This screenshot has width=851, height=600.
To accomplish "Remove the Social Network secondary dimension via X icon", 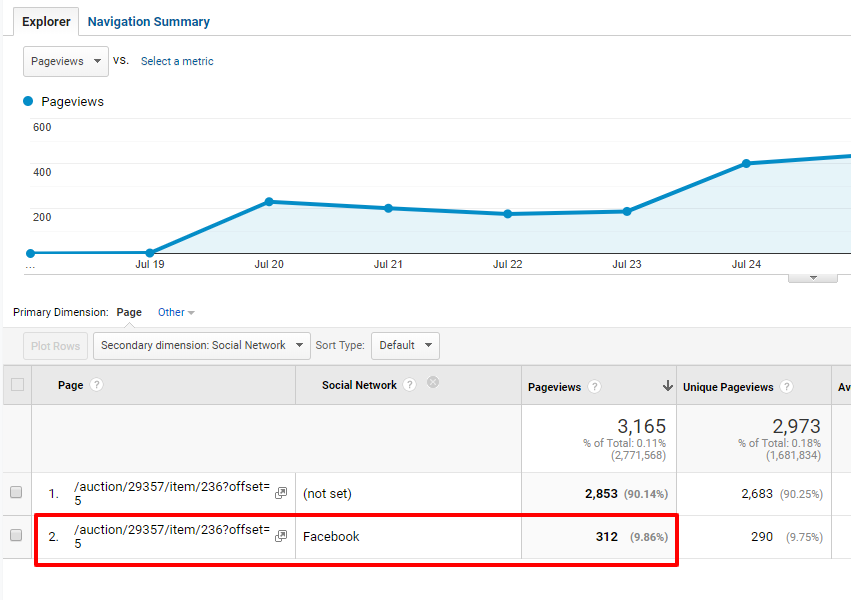I will [x=432, y=381].
